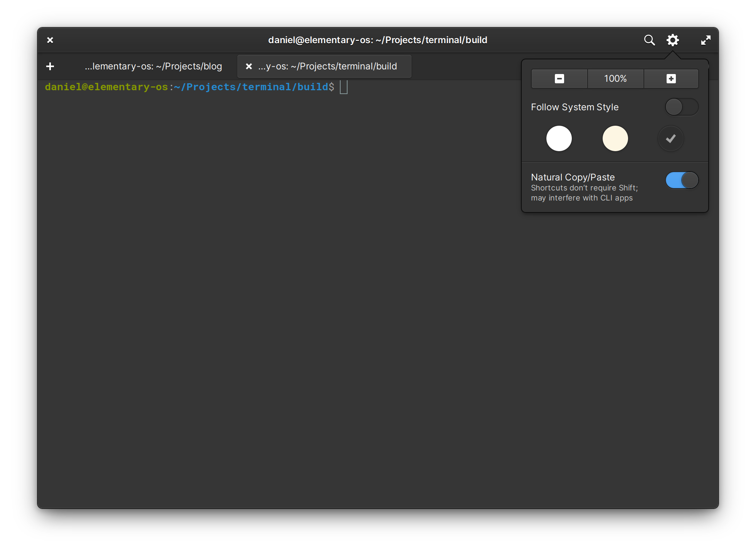Screen dimensions: 756x556
Task: Select the cream Solarized Light color scheme
Action: (x=615, y=138)
